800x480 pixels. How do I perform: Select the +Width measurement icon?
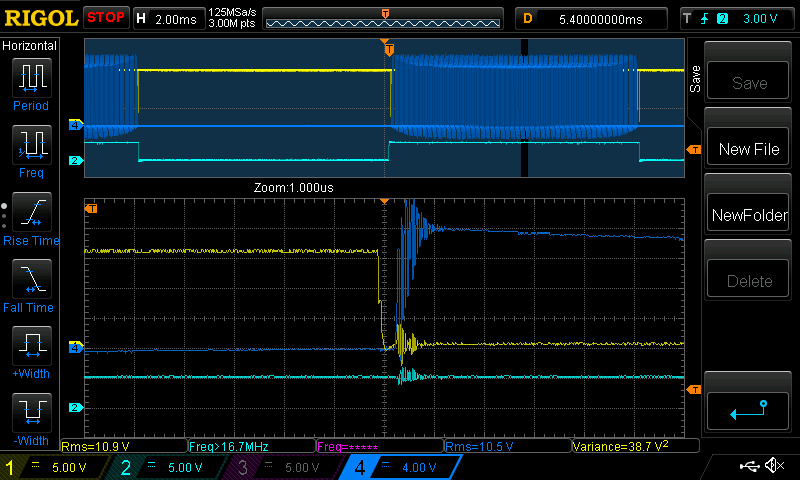pos(30,352)
